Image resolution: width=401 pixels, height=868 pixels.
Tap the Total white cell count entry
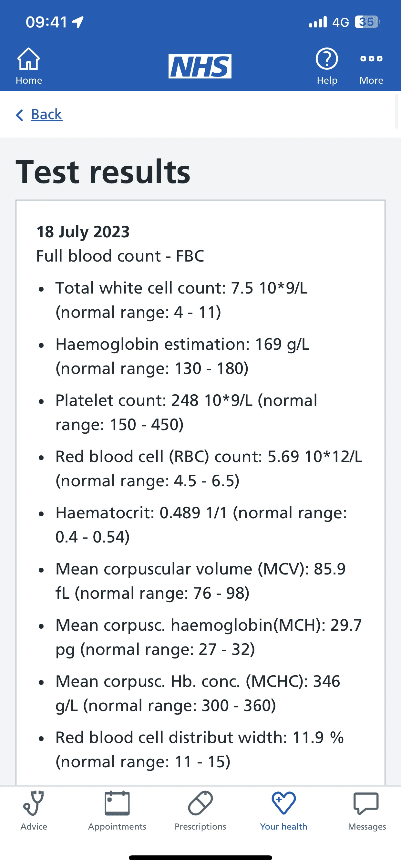point(181,300)
